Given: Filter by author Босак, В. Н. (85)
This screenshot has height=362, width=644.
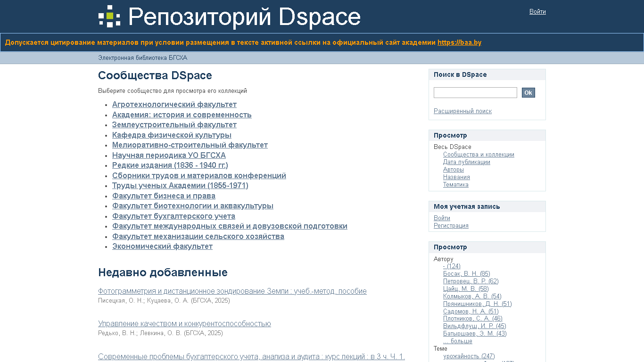Looking at the screenshot, I should click(466, 274).
